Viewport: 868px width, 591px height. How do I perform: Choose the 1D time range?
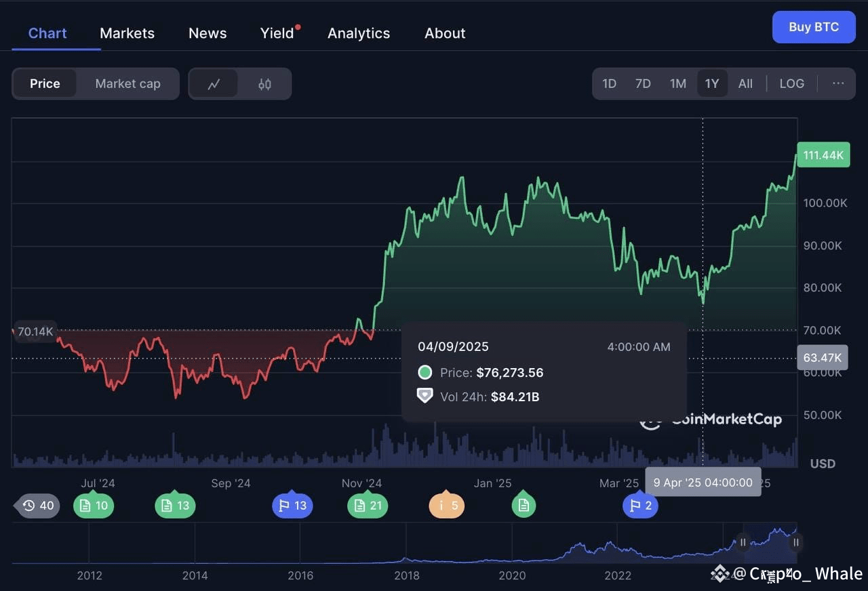(609, 83)
